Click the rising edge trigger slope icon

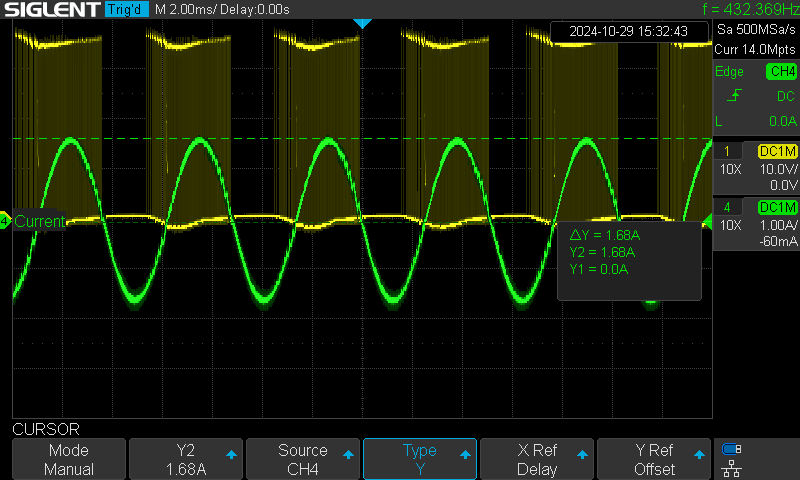(x=734, y=95)
